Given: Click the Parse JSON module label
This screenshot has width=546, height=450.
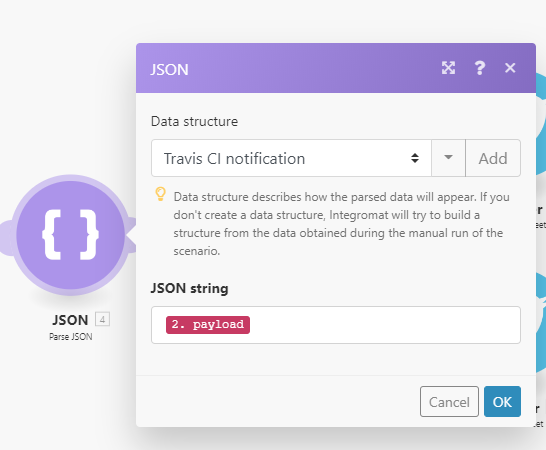Looking at the screenshot, I should coord(71,337).
